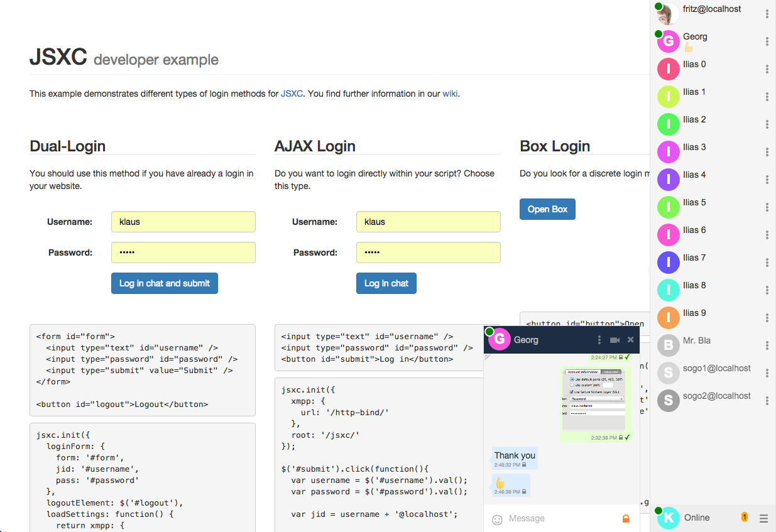Open the Georg chat window options menu

[x=599, y=340]
